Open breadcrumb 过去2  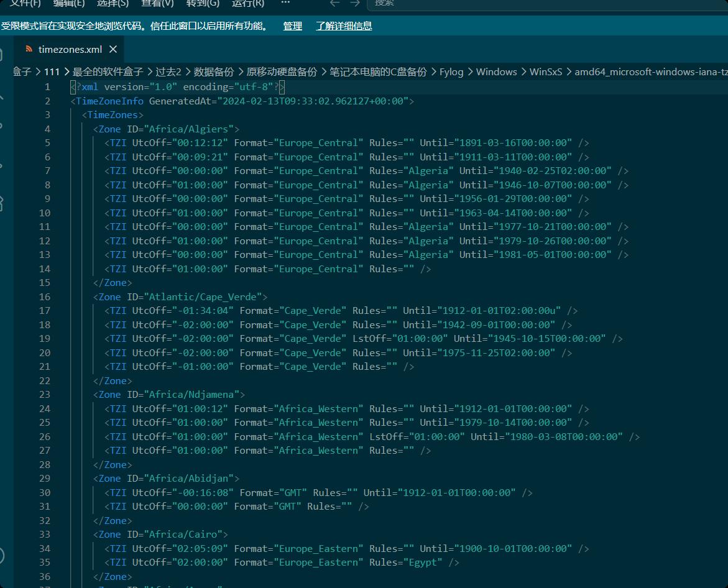[168, 72]
